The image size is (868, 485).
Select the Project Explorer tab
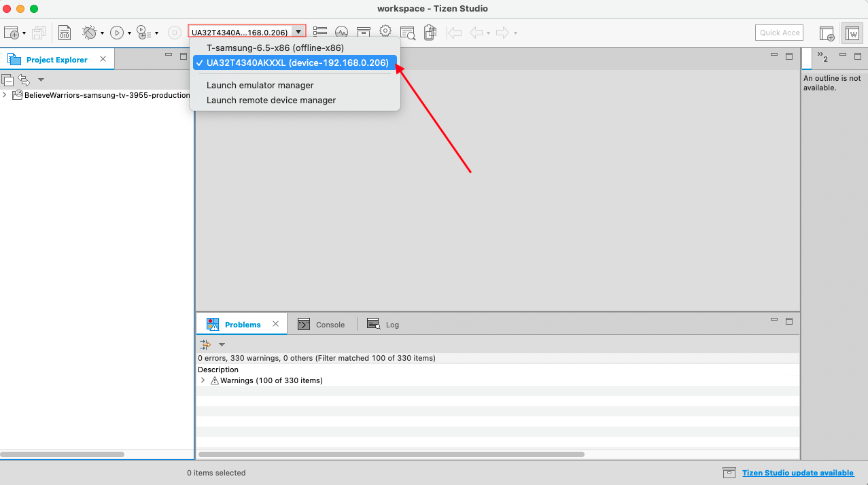pos(57,60)
